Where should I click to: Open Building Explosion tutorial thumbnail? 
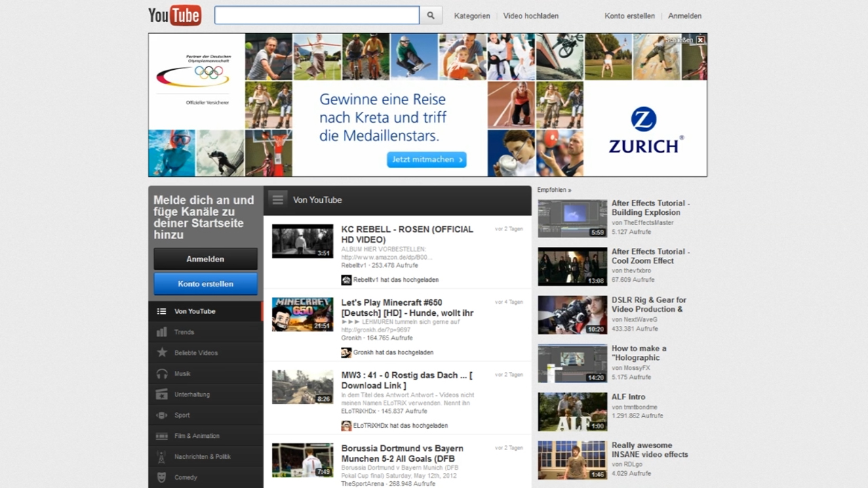[x=572, y=218]
